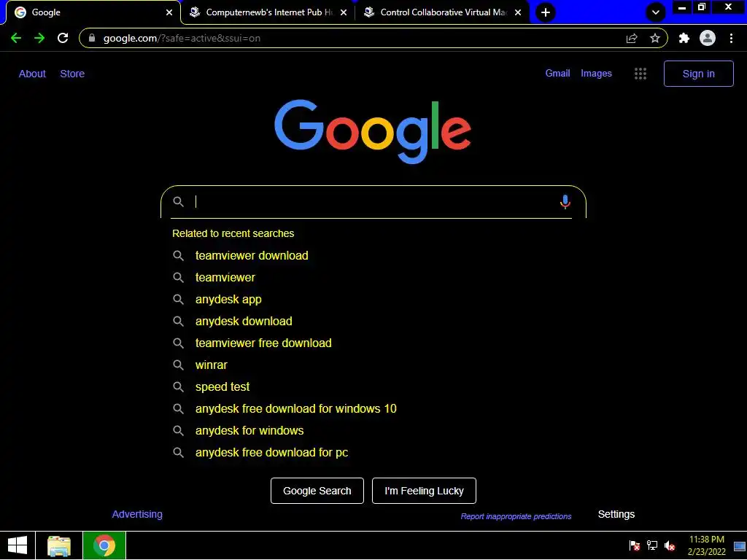
Task: Click the Sign in button
Action: pos(698,74)
